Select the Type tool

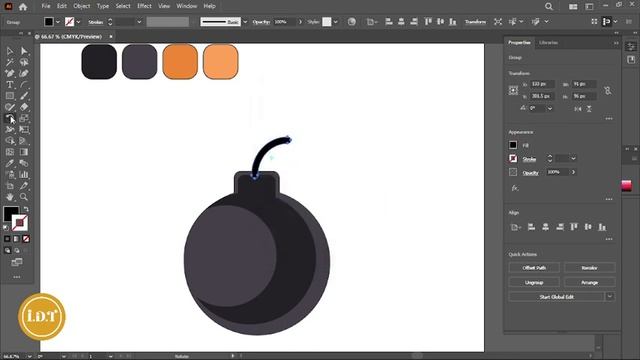(10, 84)
